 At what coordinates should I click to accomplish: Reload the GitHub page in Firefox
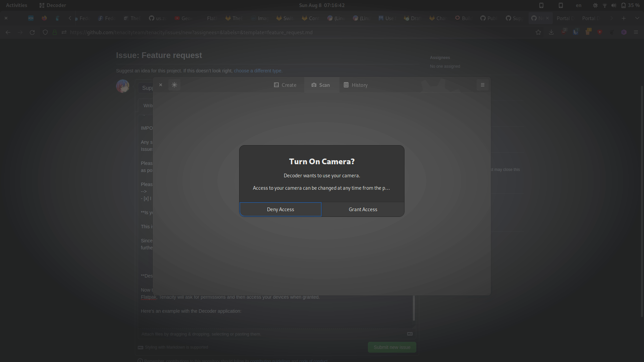[x=32, y=33]
